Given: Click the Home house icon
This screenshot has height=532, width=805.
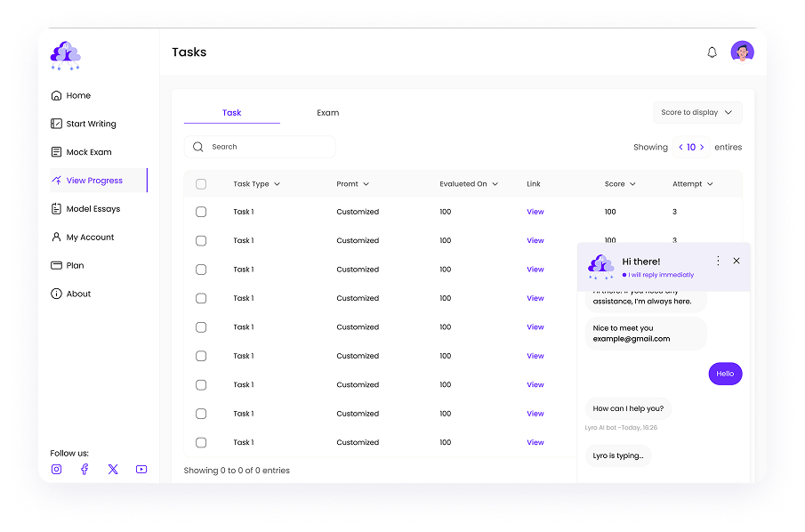Looking at the screenshot, I should 56,95.
